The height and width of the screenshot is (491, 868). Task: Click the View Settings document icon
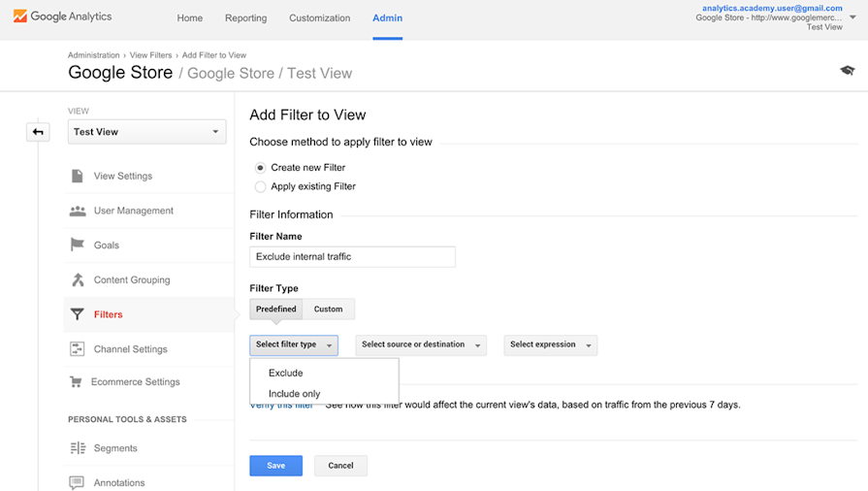(x=78, y=176)
